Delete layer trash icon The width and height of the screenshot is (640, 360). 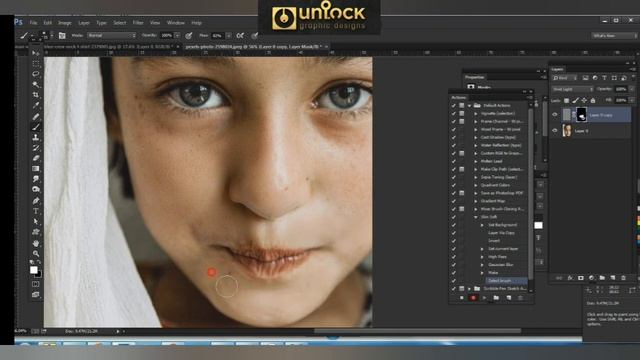623,278
